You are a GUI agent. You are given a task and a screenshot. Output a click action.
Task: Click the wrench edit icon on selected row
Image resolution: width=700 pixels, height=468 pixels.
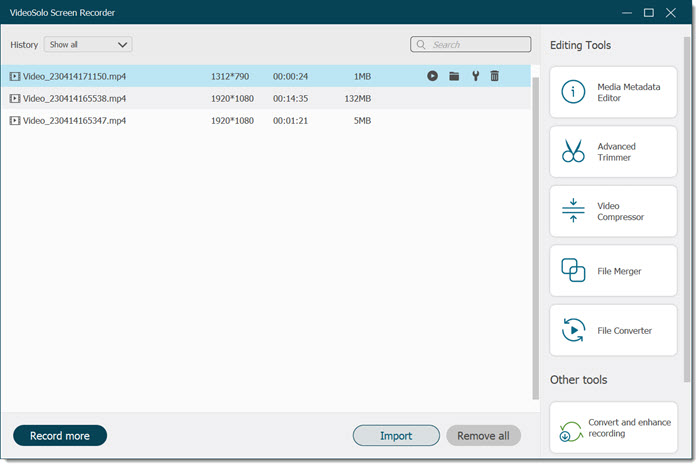pyautogui.click(x=475, y=76)
